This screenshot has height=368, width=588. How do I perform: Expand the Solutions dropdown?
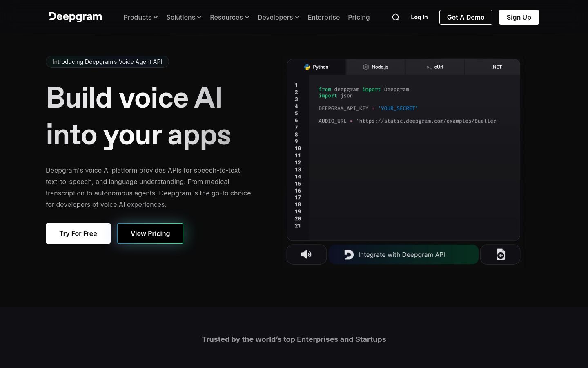(184, 17)
